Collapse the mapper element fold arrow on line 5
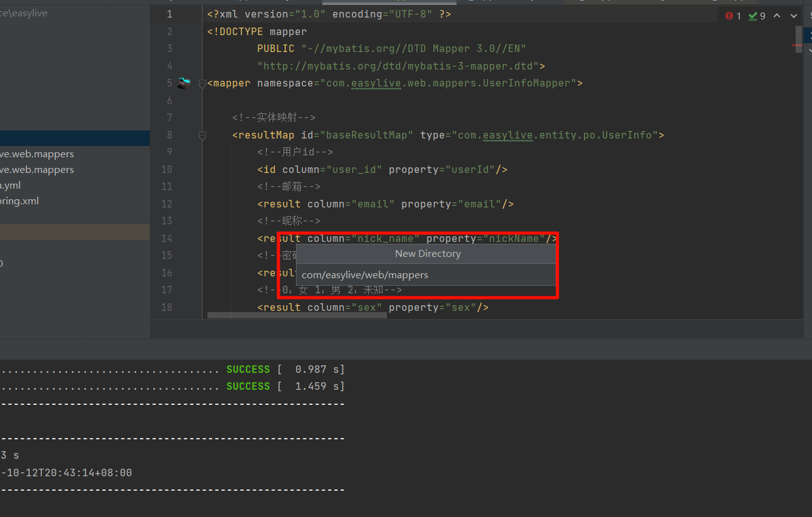Image resolution: width=812 pixels, height=517 pixels. (202, 83)
